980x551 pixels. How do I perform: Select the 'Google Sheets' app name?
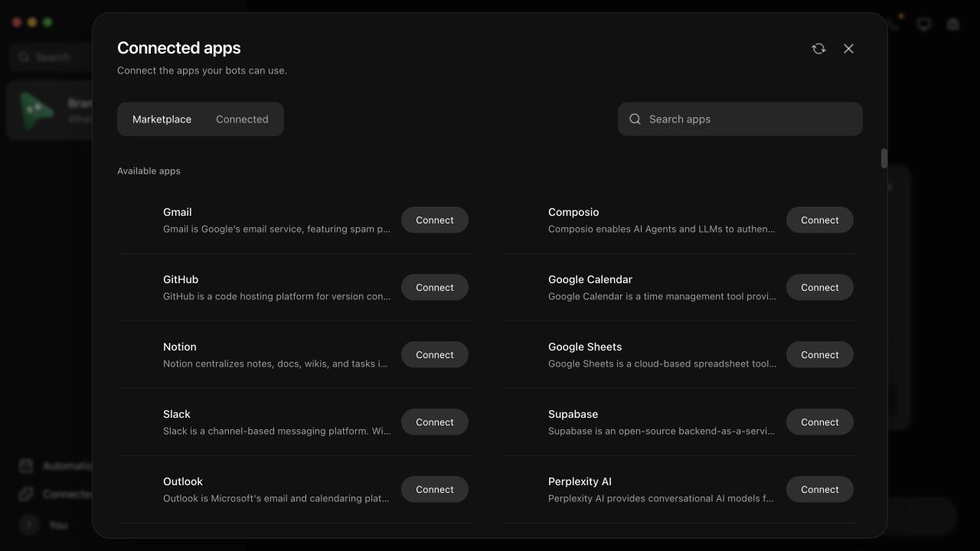point(585,347)
